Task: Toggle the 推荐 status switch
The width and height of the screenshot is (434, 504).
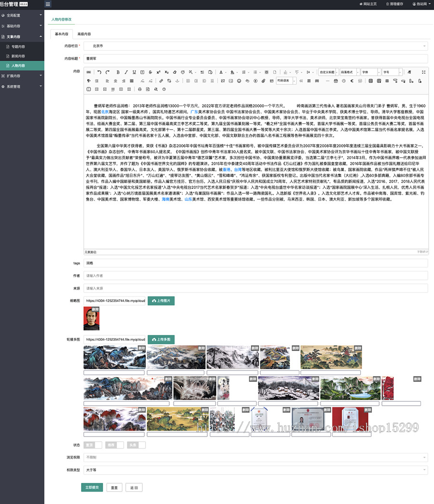Action: (115, 445)
